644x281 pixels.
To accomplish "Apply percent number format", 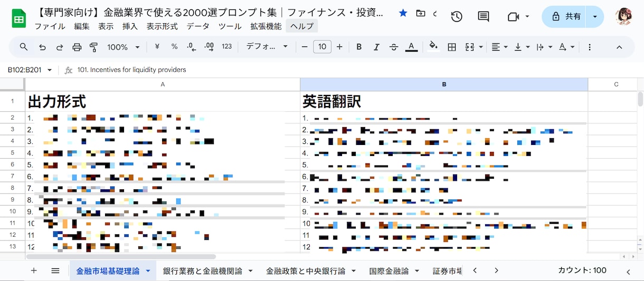I will tap(174, 47).
